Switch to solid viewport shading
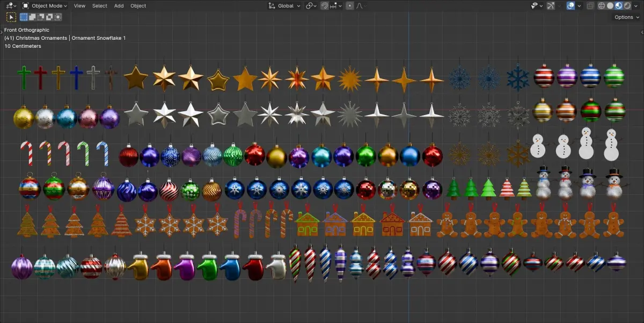Viewport: 644px width, 323px height. tap(610, 6)
